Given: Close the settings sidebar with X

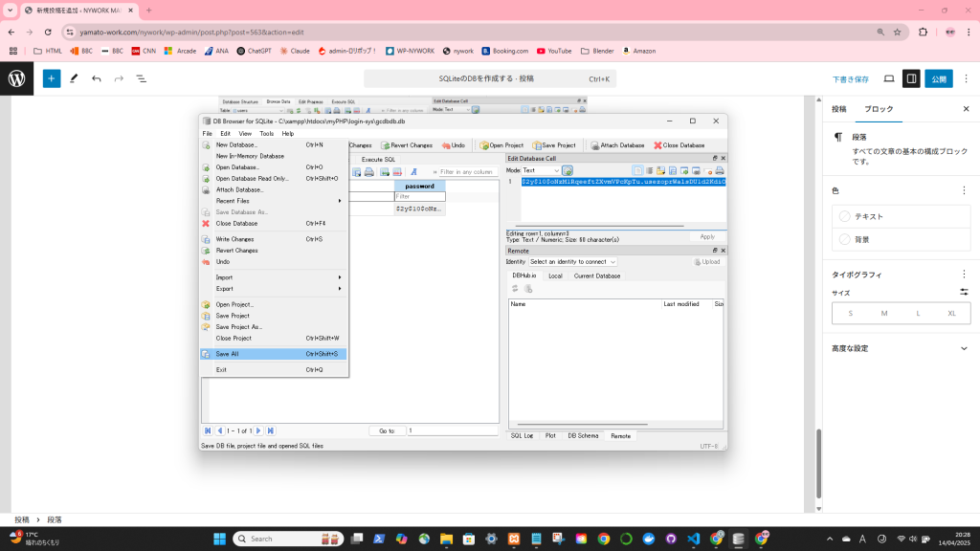Looking at the screenshot, I should click(x=966, y=109).
